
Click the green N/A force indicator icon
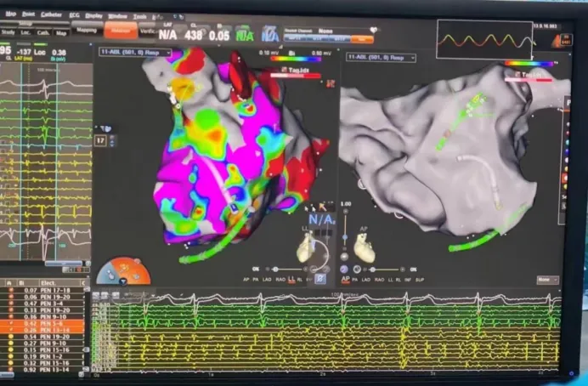[x=245, y=34]
